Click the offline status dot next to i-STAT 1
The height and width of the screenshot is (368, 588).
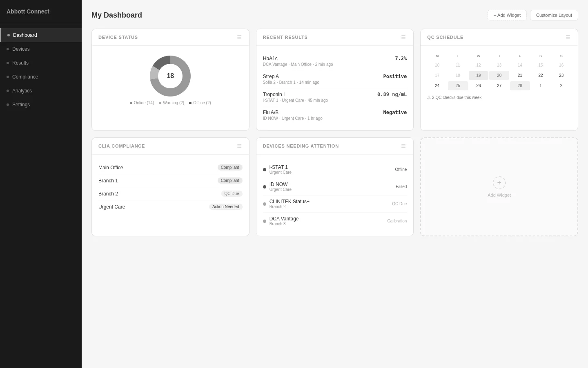pyautogui.click(x=265, y=169)
